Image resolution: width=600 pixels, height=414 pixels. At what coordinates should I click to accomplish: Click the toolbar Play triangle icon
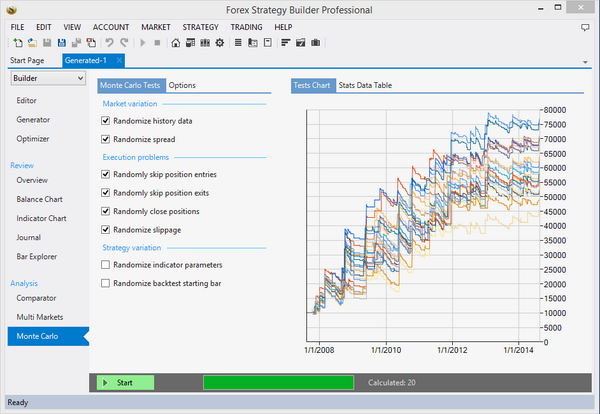(143, 42)
